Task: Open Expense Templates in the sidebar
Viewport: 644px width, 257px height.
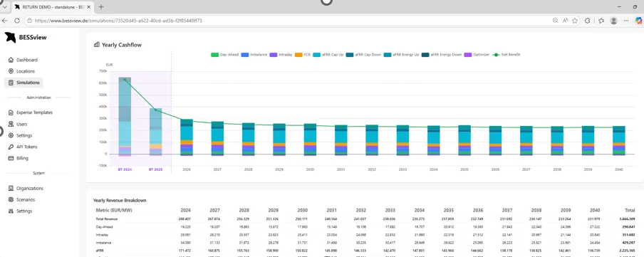Action: click(31, 112)
